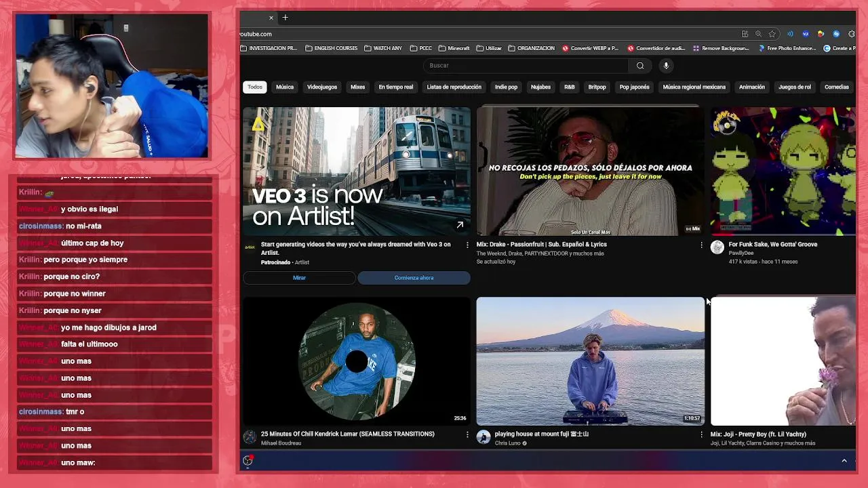Select the Mixes filter chip

coord(358,87)
